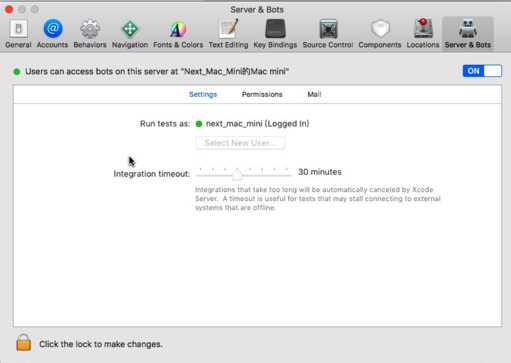
Task: Open the Components preferences pane
Action: coord(380,34)
